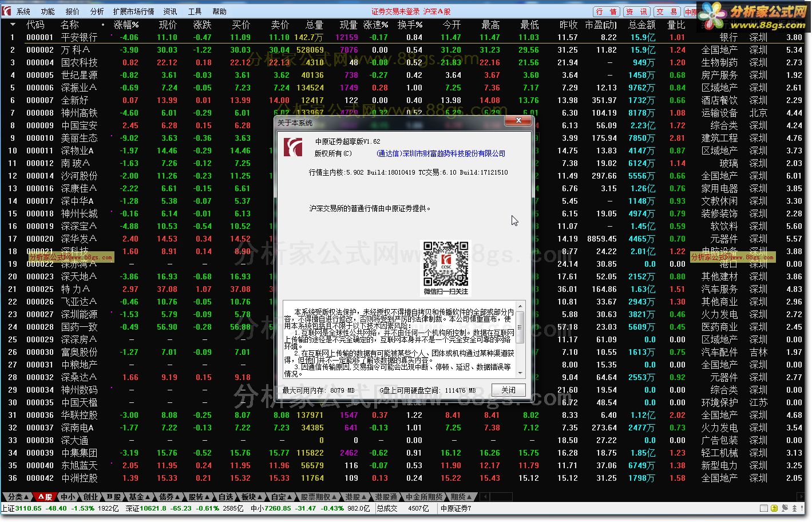
Task: Click the 上证 index value 3110.65
Action: (x=28, y=508)
